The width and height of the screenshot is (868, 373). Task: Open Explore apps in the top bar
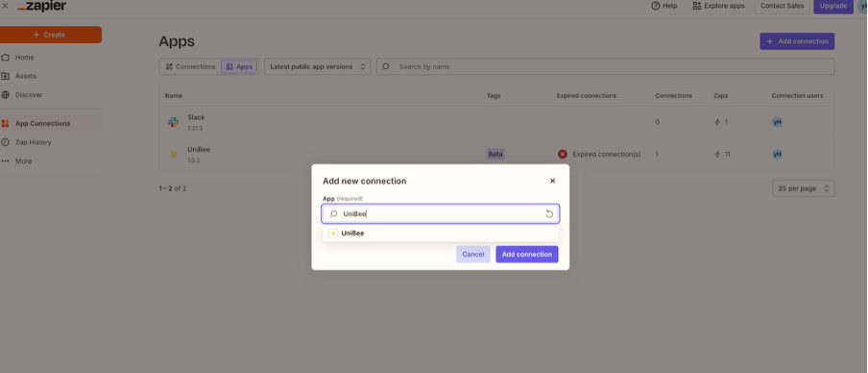[718, 6]
